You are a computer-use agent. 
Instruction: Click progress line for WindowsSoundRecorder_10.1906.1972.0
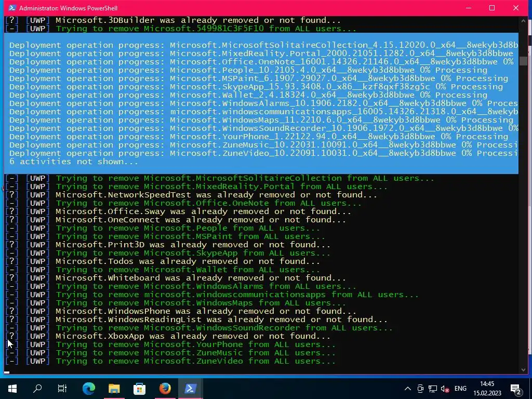coord(263,128)
